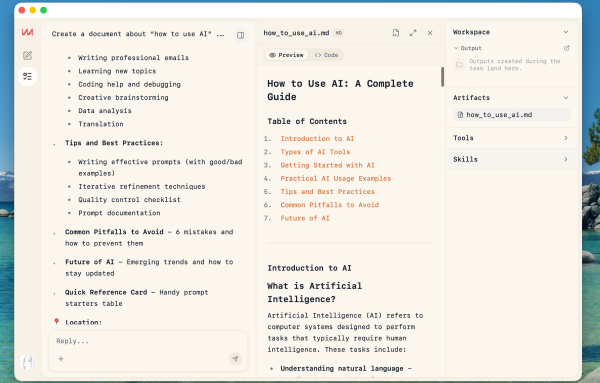Open the tasks list icon in the sidebar
600x383 pixels.
(27, 76)
